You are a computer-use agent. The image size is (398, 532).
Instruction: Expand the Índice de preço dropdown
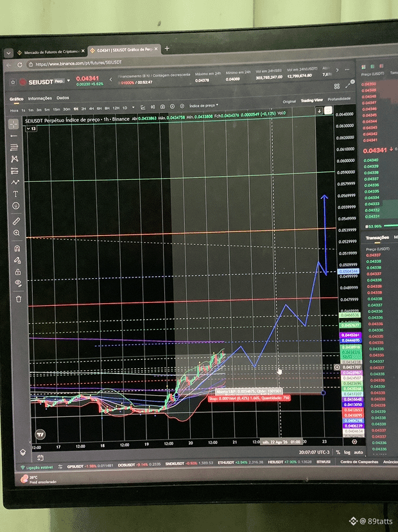tap(203, 105)
